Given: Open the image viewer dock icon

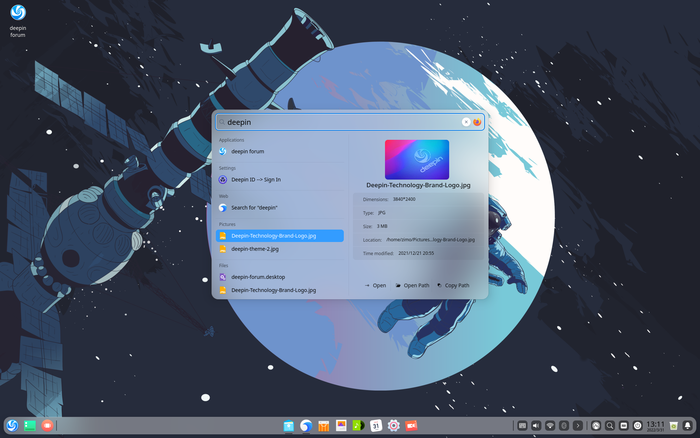Looking at the screenshot, I should click(x=341, y=425).
